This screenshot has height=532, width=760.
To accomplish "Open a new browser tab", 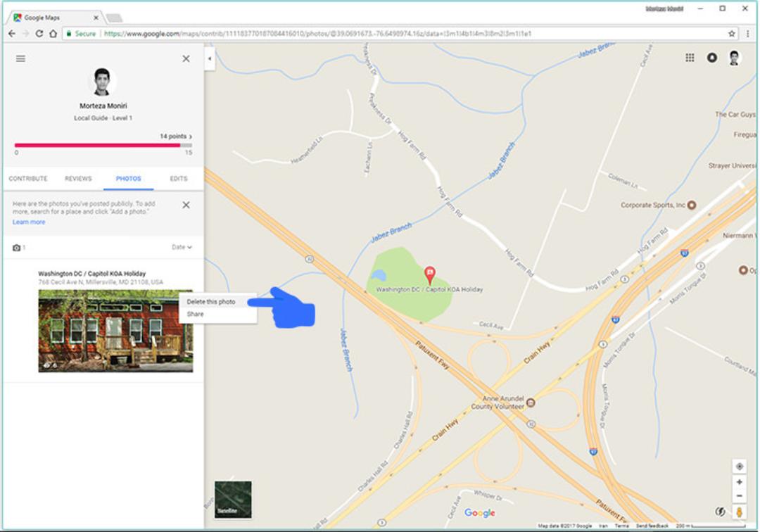I will pyautogui.click(x=114, y=18).
